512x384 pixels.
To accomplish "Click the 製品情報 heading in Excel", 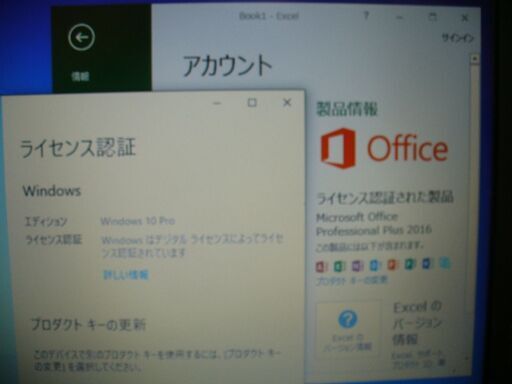I will [x=347, y=109].
